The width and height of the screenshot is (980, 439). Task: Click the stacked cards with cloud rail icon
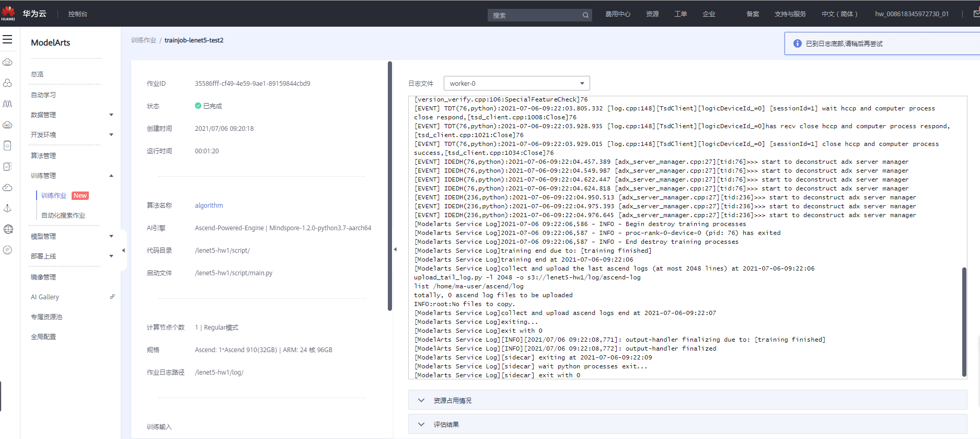pyautogui.click(x=7, y=166)
